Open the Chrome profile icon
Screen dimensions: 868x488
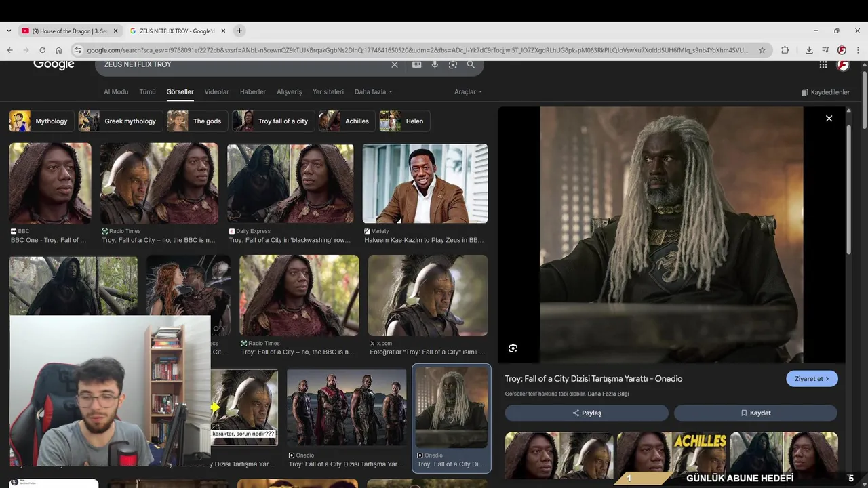(x=842, y=50)
